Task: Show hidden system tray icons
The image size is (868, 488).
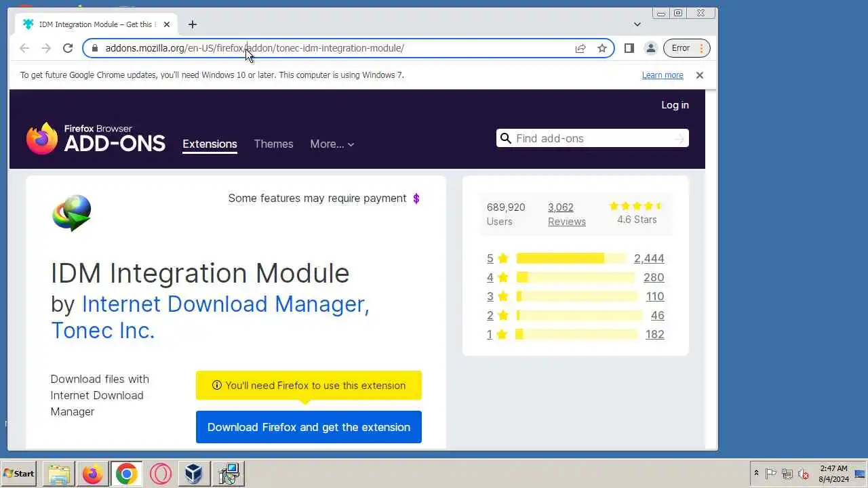Action: coord(756,473)
